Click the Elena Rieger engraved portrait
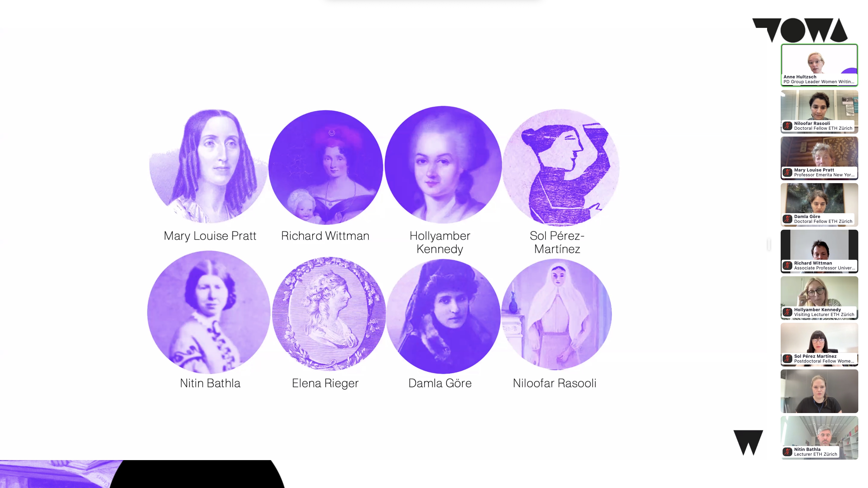868x488 pixels. pos(329,314)
